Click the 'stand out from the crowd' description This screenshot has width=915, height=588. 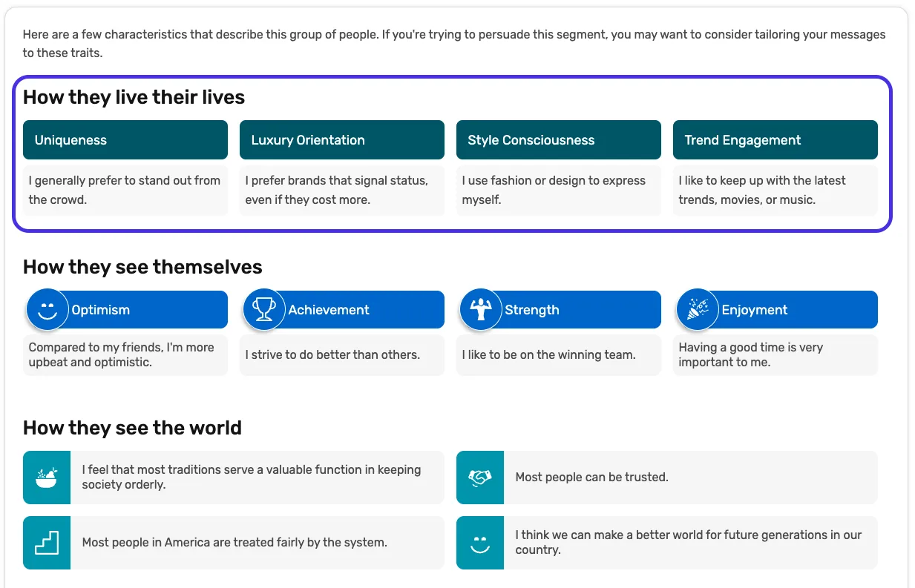(125, 190)
